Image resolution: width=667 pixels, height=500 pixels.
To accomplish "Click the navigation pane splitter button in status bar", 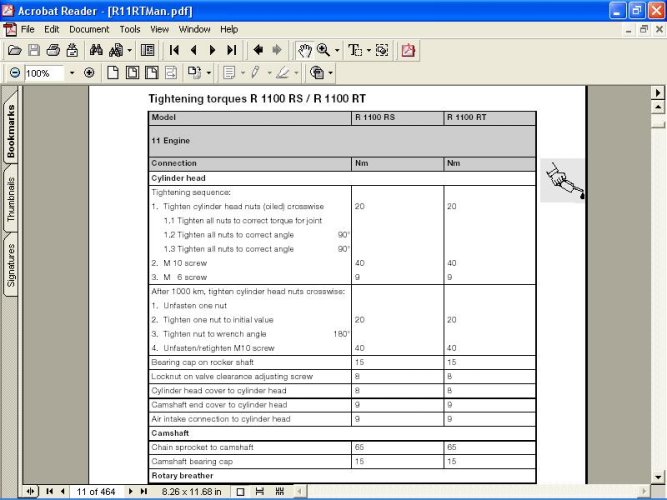I will (30, 491).
